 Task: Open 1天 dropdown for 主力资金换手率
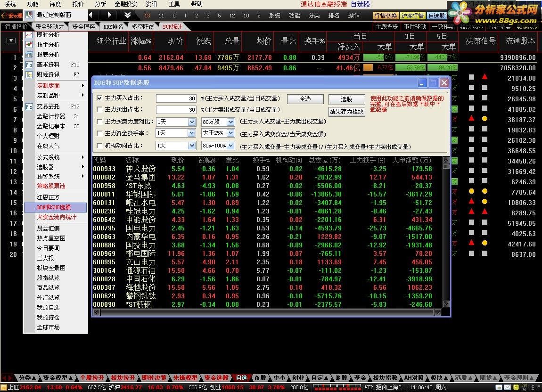coord(192,133)
